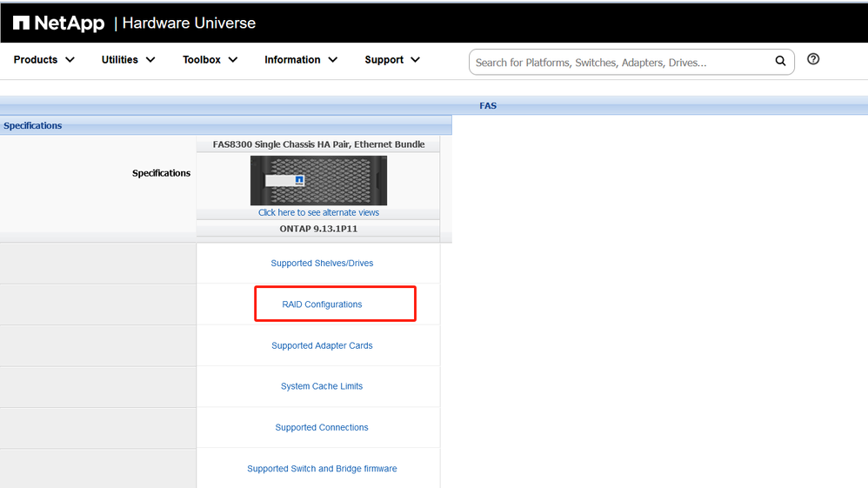Open the Support menu
Image resolution: width=868 pixels, height=488 pixels.
click(391, 60)
